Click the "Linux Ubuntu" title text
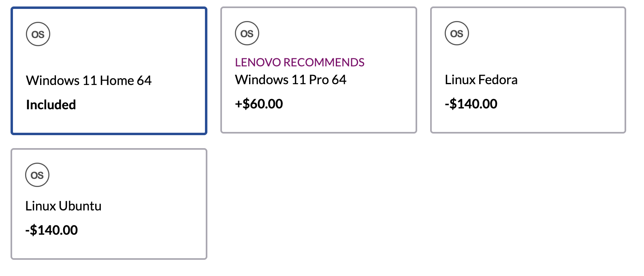 click(64, 206)
